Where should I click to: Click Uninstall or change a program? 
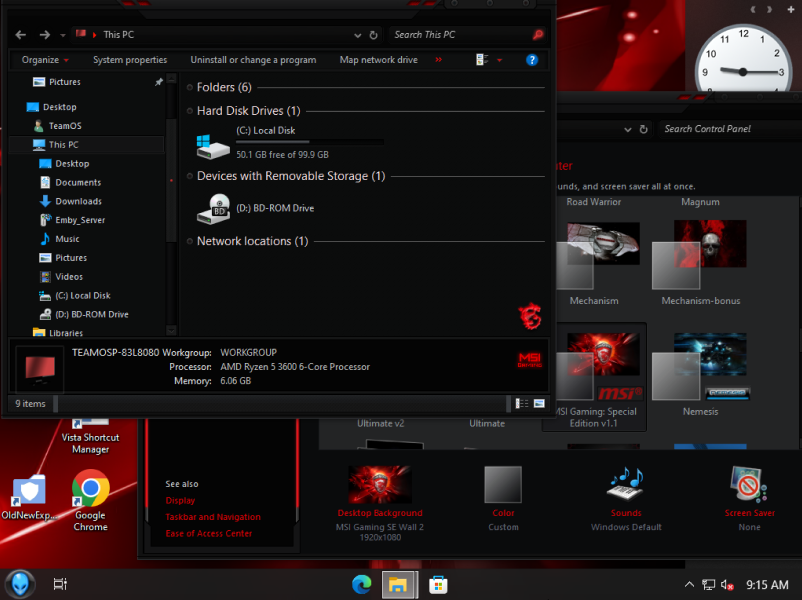[x=253, y=60]
